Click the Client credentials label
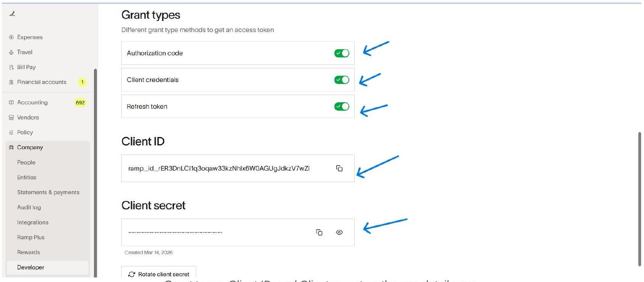This screenshot has height=282, width=644. point(153,80)
